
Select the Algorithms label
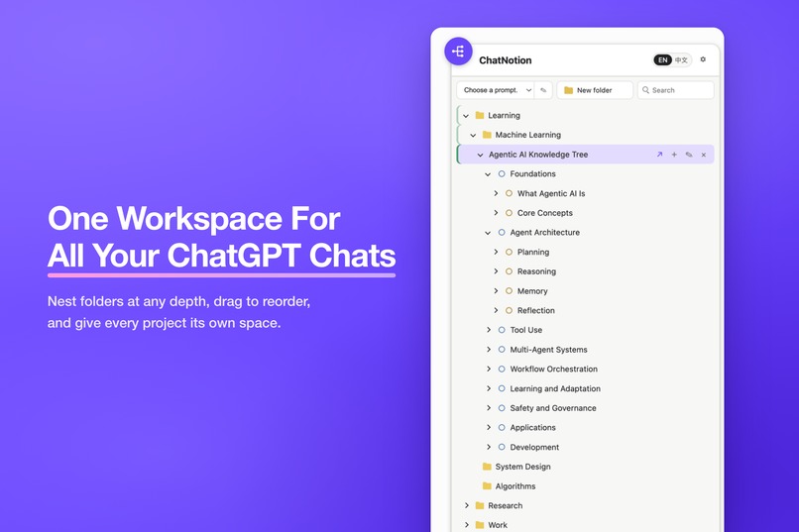tap(515, 486)
